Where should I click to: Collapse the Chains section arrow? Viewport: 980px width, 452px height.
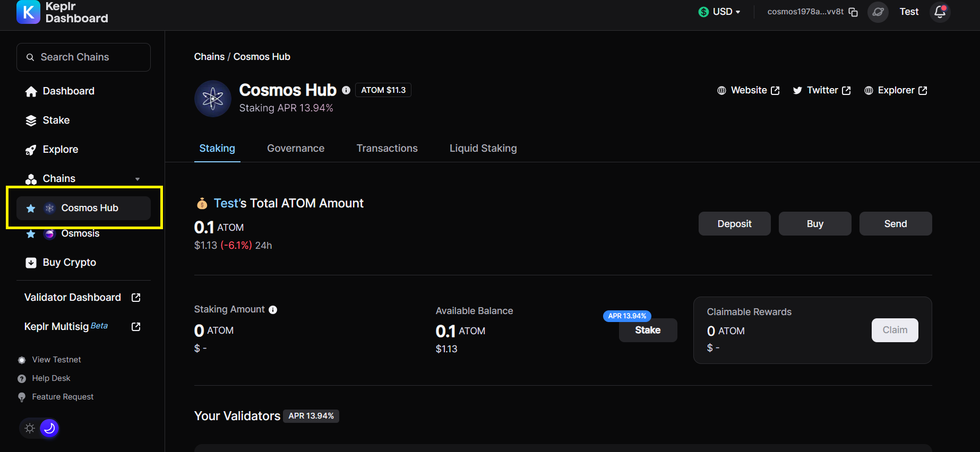(137, 179)
